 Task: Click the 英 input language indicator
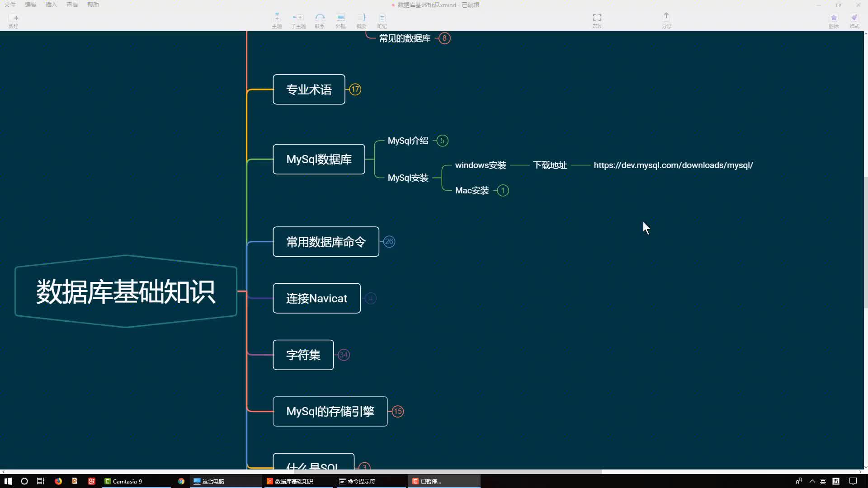pos(823,481)
